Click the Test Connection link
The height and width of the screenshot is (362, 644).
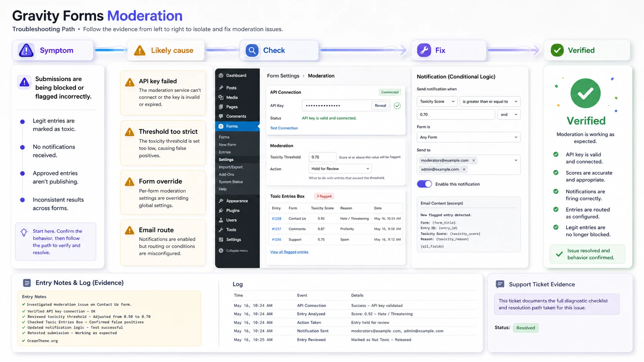pyautogui.click(x=284, y=128)
